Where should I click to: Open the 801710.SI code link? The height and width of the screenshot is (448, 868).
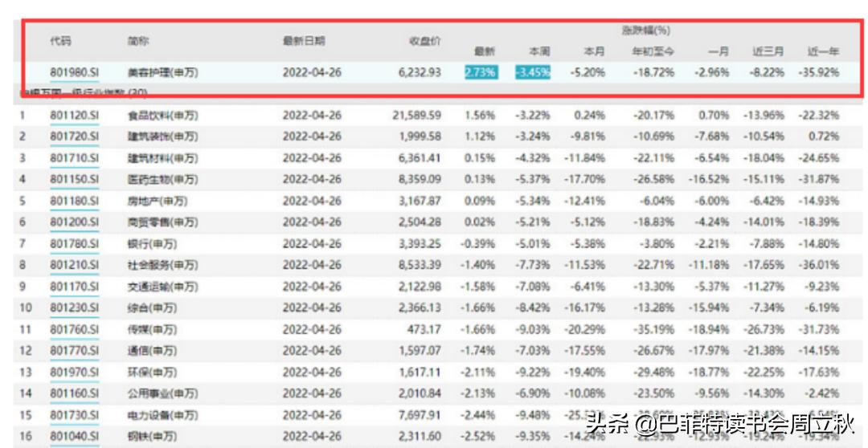click(74, 158)
